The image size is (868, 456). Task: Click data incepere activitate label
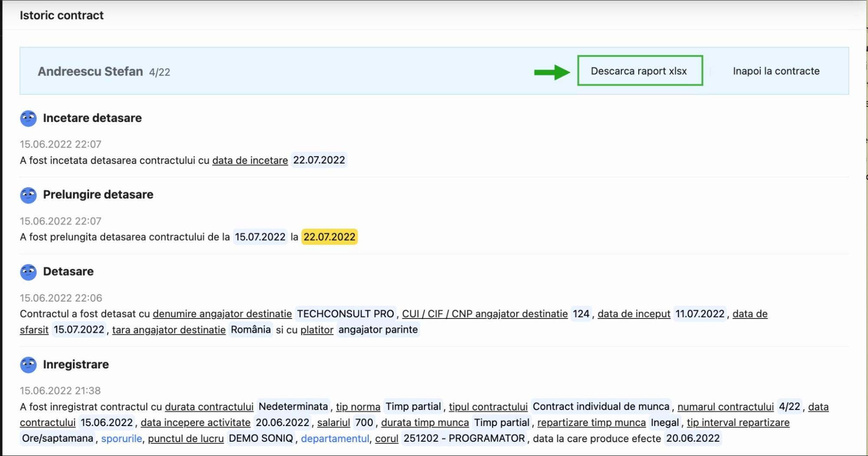[x=195, y=423]
